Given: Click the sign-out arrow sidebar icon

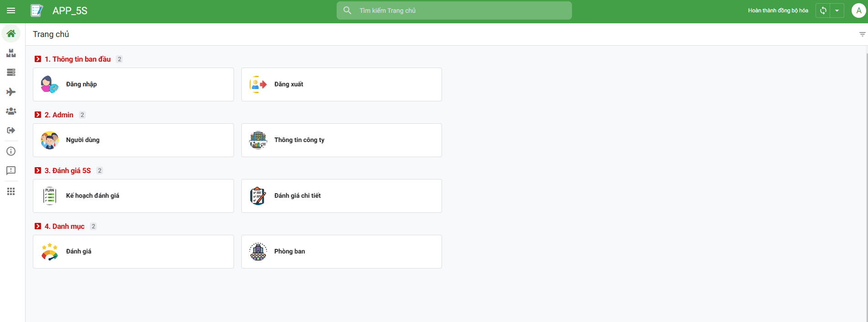Looking at the screenshot, I should [x=11, y=131].
